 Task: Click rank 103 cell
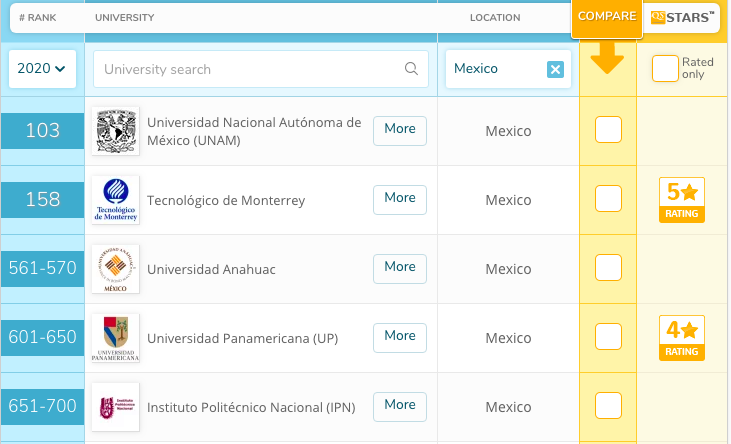click(x=42, y=131)
